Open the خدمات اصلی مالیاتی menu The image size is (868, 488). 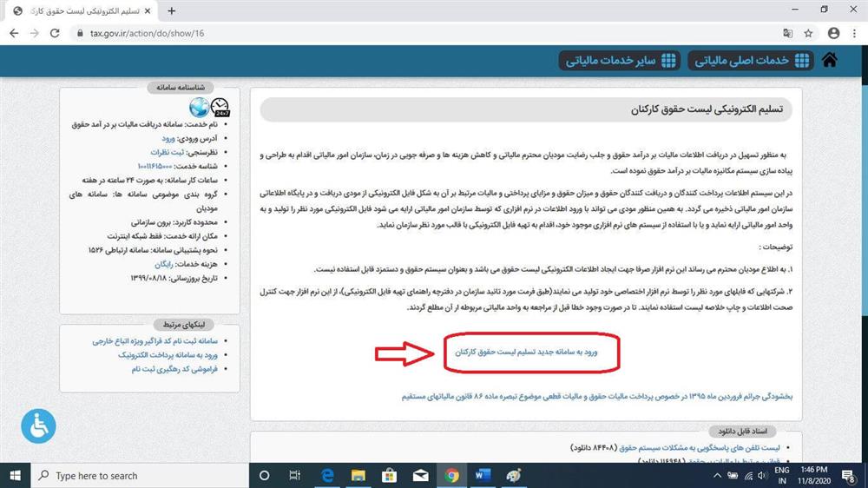[x=751, y=60]
